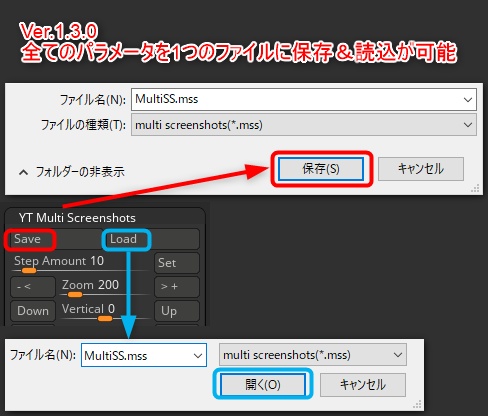The height and width of the screenshot is (416, 488).
Task: Click the Set button beside Step Amount
Action: 177,263
